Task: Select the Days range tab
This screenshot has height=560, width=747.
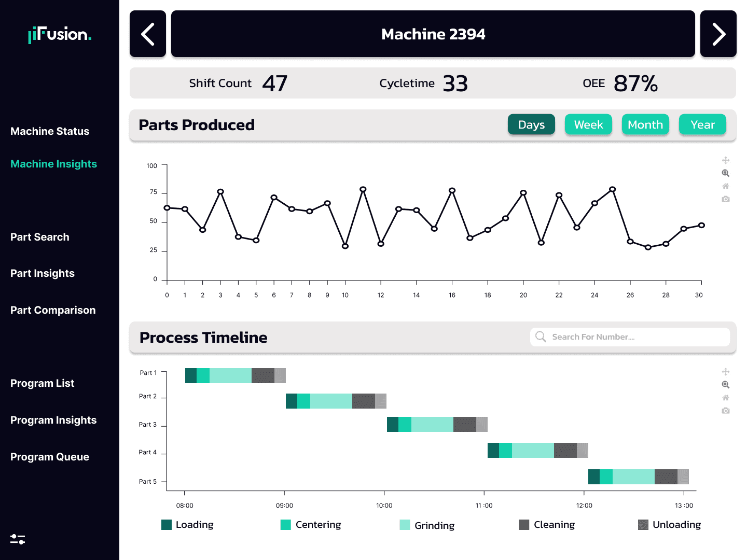Action: [x=531, y=124]
